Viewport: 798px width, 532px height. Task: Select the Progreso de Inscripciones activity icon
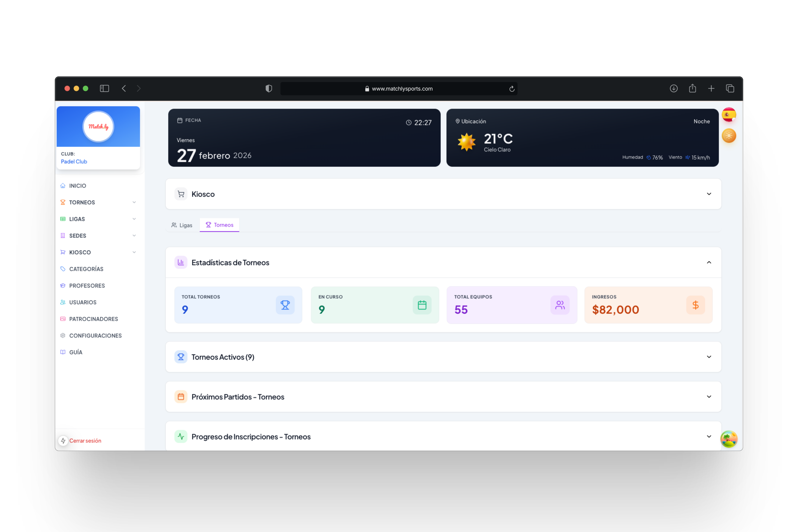click(181, 436)
